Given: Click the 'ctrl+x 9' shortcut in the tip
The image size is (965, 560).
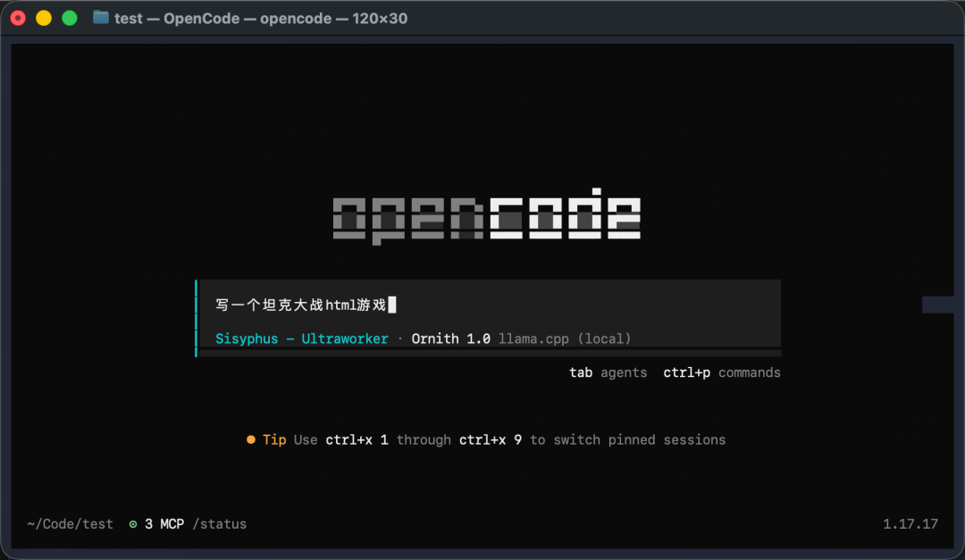Looking at the screenshot, I should [x=491, y=440].
